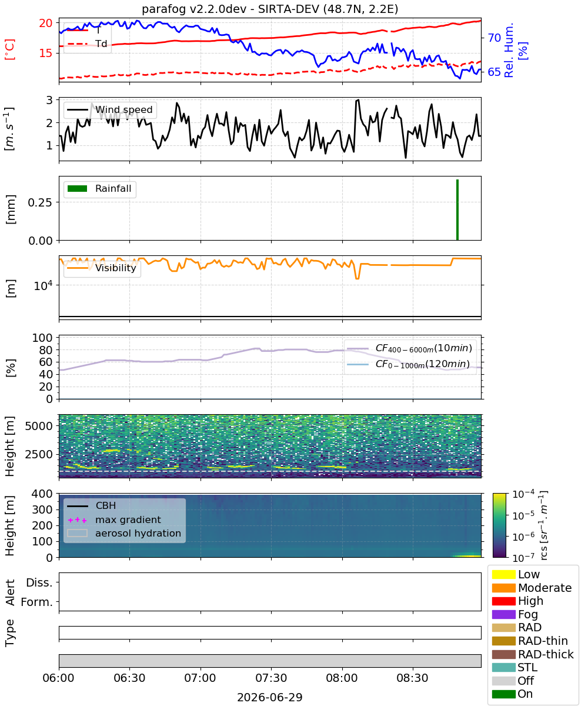Click the colorbar 'rcs' unit label
The image size is (588, 706).
pyautogui.click(x=543, y=525)
